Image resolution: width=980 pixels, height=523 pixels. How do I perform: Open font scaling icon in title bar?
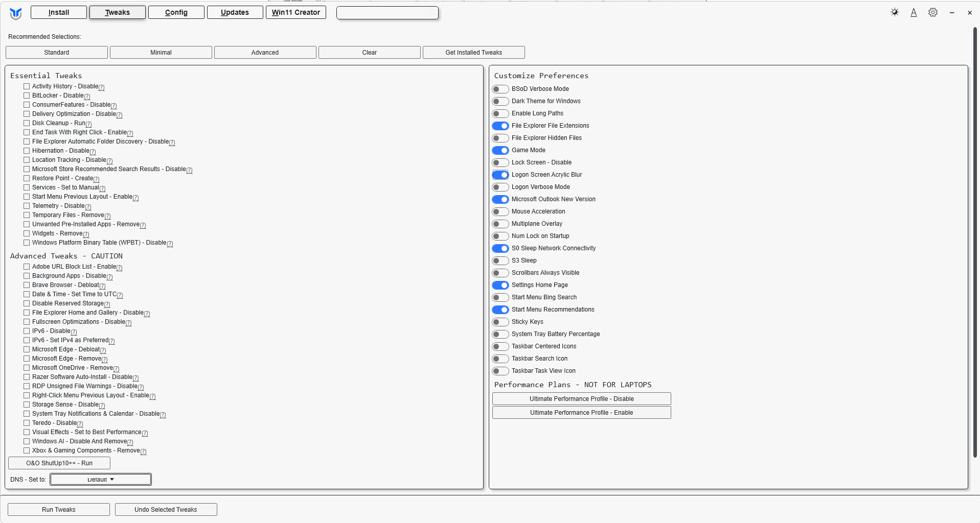coord(914,12)
